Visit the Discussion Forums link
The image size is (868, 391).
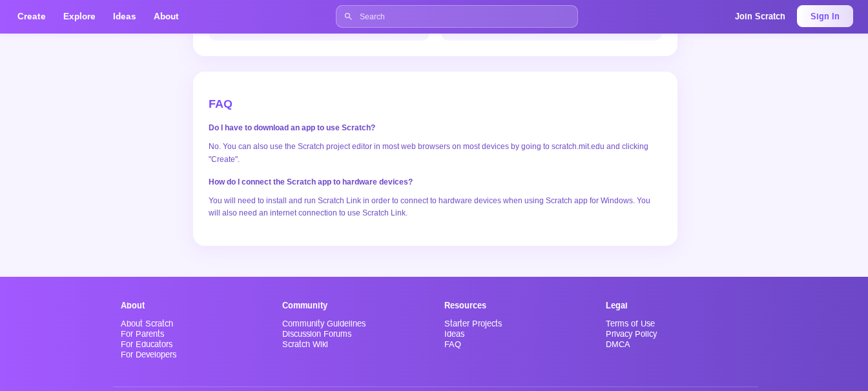[x=316, y=334]
